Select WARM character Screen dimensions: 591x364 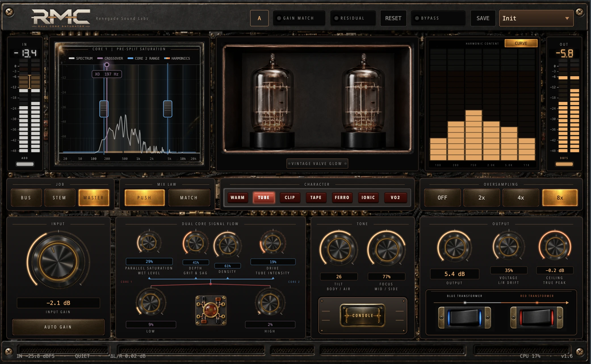click(x=238, y=197)
